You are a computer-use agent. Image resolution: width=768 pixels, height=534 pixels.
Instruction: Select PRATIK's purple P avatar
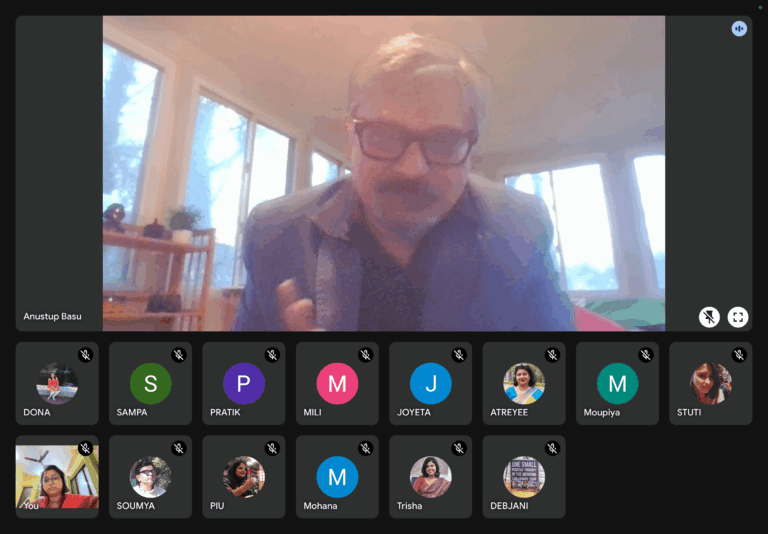click(x=244, y=383)
